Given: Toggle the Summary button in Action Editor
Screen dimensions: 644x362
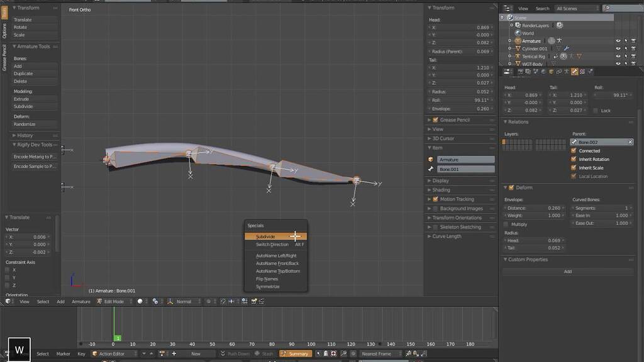Looking at the screenshot, I should [296, 353].
